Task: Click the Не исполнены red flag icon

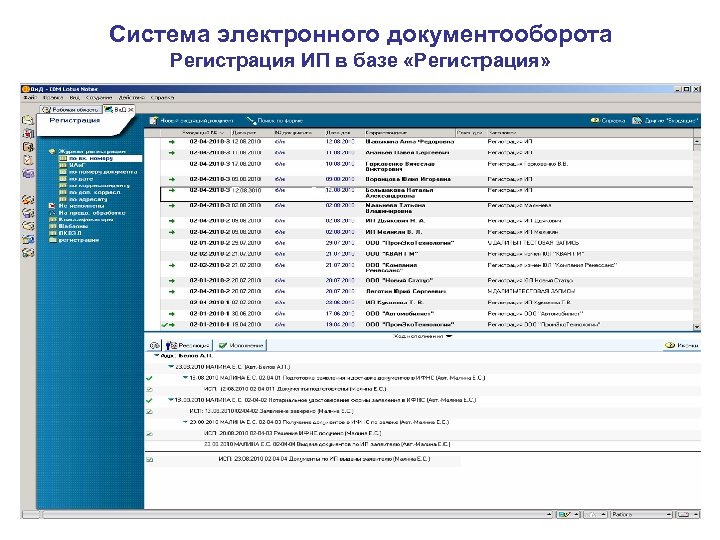Action: pos(52,206)
